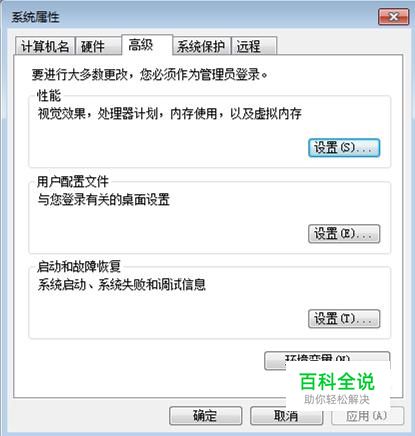This screenshot has height=436, width=415.
Task: Click the 用户配置文件 group label
Action: coord(73,182)
